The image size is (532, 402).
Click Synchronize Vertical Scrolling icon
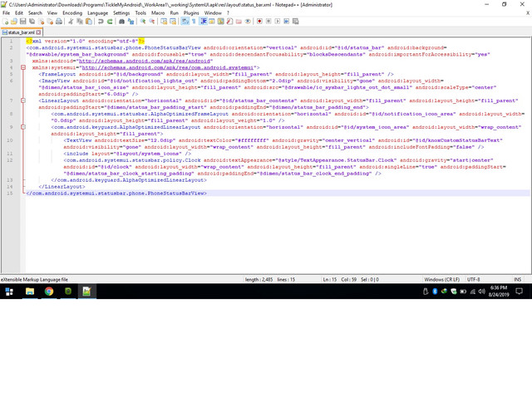tap(164, 22)
